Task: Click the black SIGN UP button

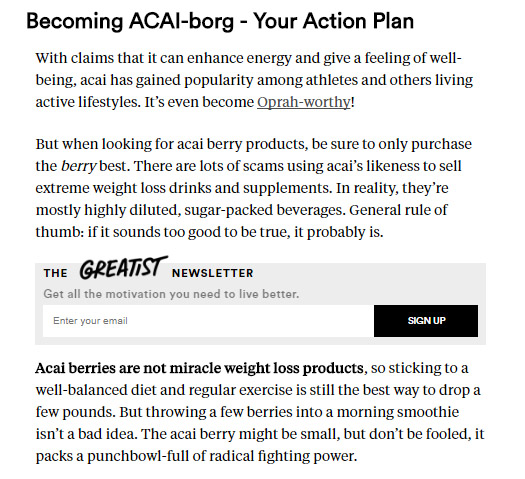Action: [x=426, y=321]
